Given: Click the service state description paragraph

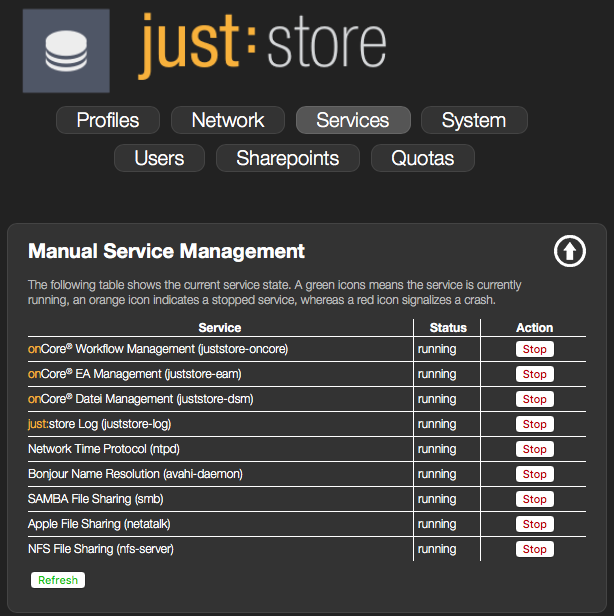Looking at the screenshot, I should point(275,292).
